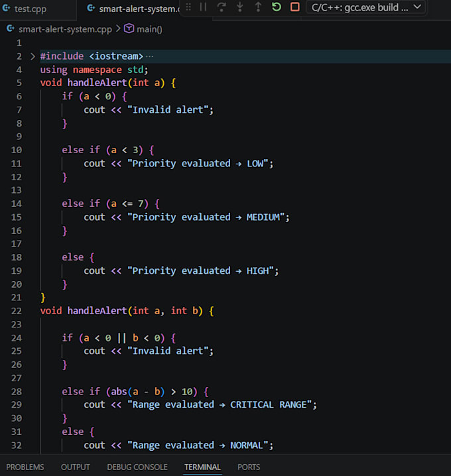Click the handleAlert(int a) function name

click(x=97, y=83)
